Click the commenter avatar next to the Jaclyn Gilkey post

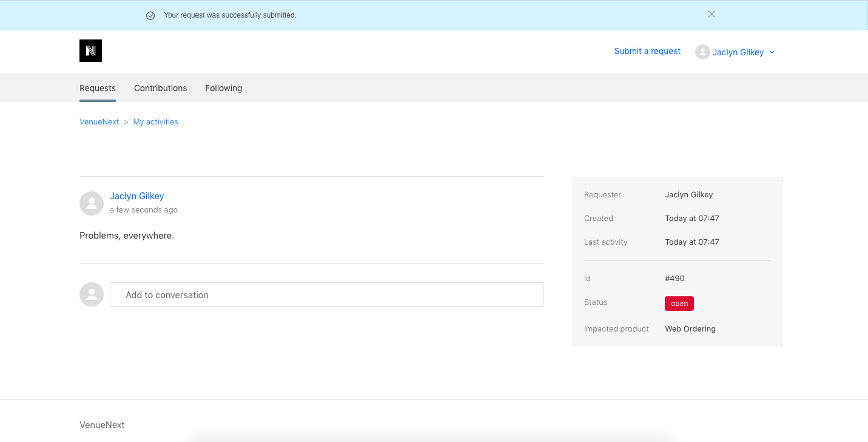[x=92, y=203]
